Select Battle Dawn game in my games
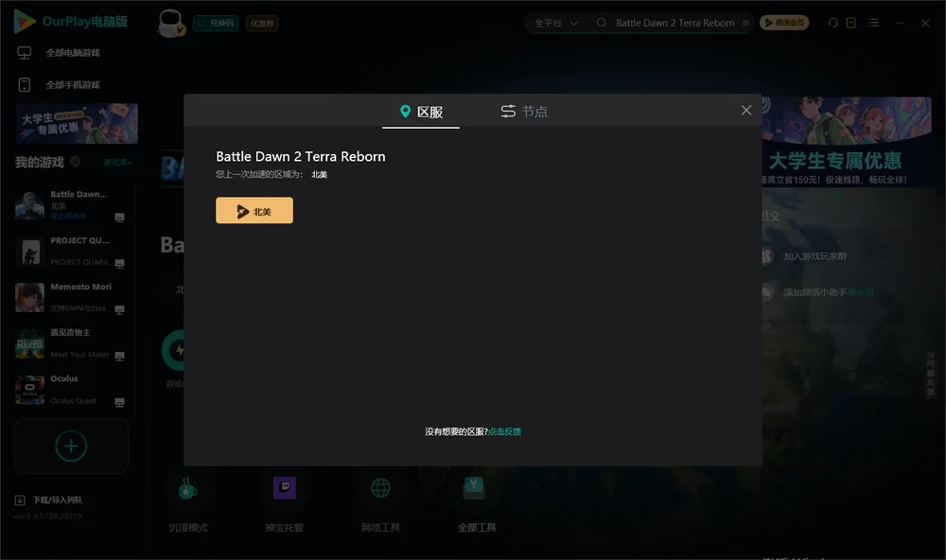 tap(70, 205)
